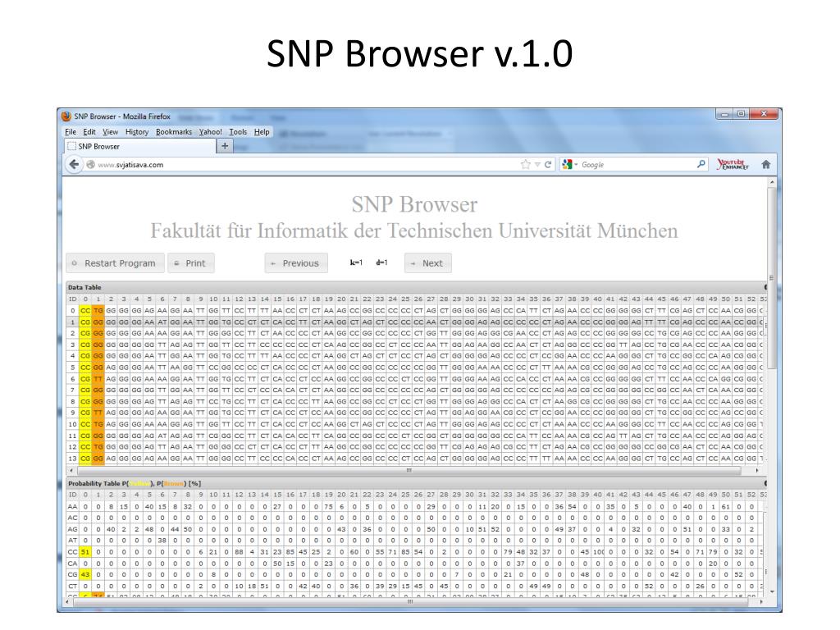Click Data Table scroll left arrow
The height and width of the screenshot is (630, 840).
click(x=71, y=470)
